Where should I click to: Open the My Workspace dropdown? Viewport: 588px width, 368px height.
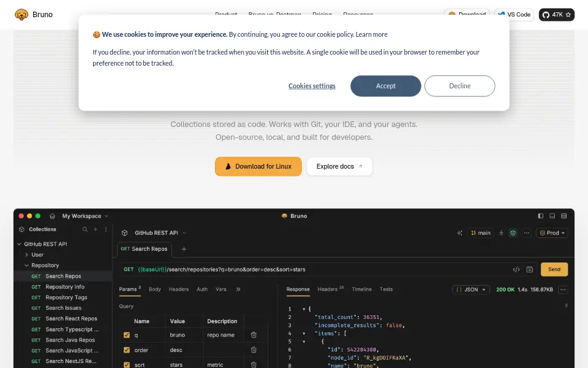85,216
